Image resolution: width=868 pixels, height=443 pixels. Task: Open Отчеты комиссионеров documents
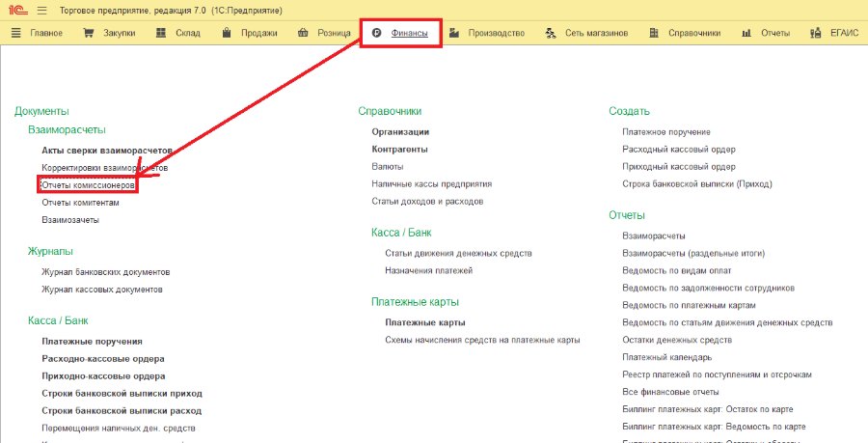point(88,185)
